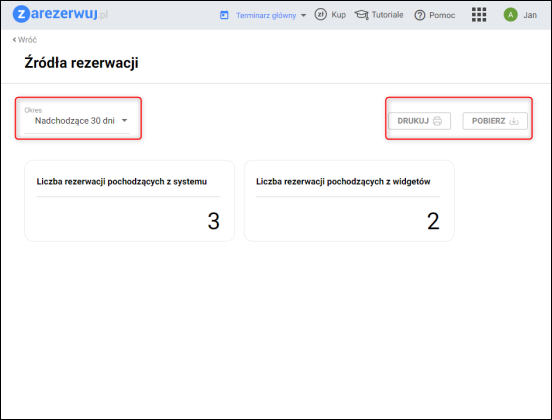This screenshot has height=420, width=552.
Task: Click the Wróć back link
Action: 25,40
